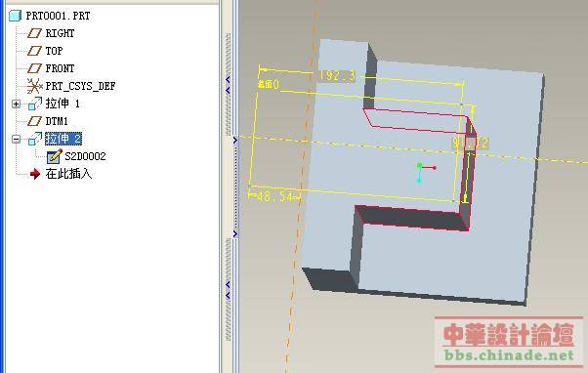Collapse the 拉伸 2 tree node
The height and width of the screenshot is (373, 588).
[16, 139]
